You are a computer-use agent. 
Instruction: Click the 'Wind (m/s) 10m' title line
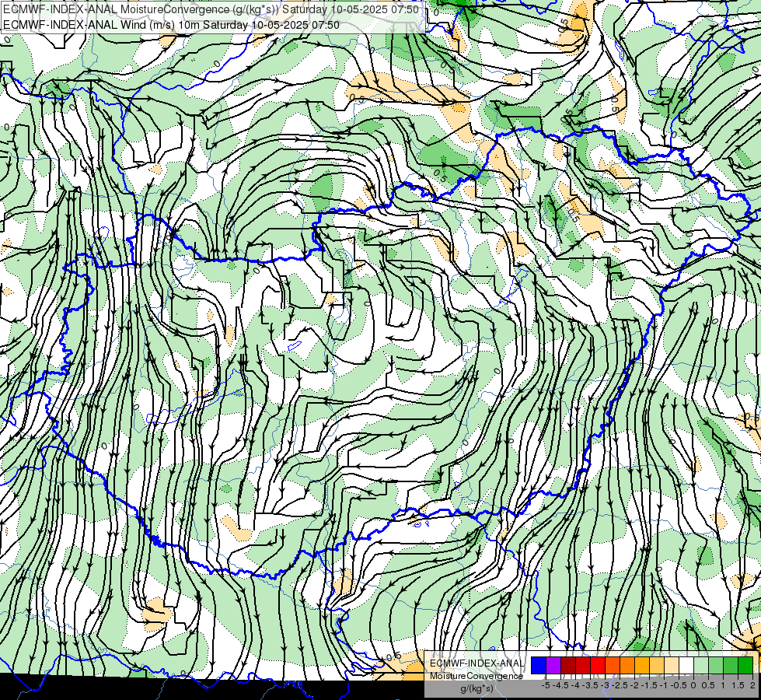tap(171, 25)
